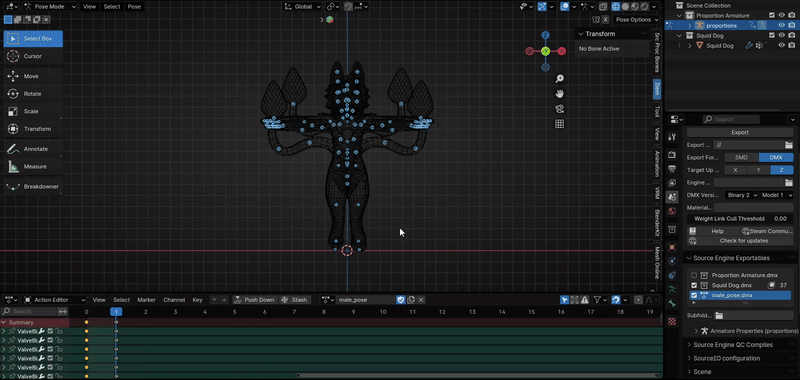Select the Cursor tool

[x=33, y=56]
